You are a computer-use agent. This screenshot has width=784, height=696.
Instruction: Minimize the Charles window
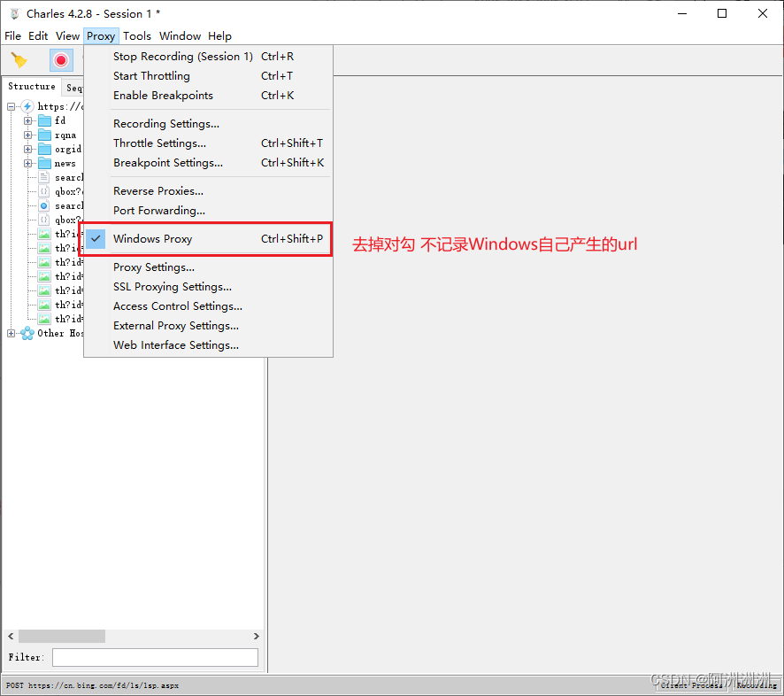coord(682,14)
